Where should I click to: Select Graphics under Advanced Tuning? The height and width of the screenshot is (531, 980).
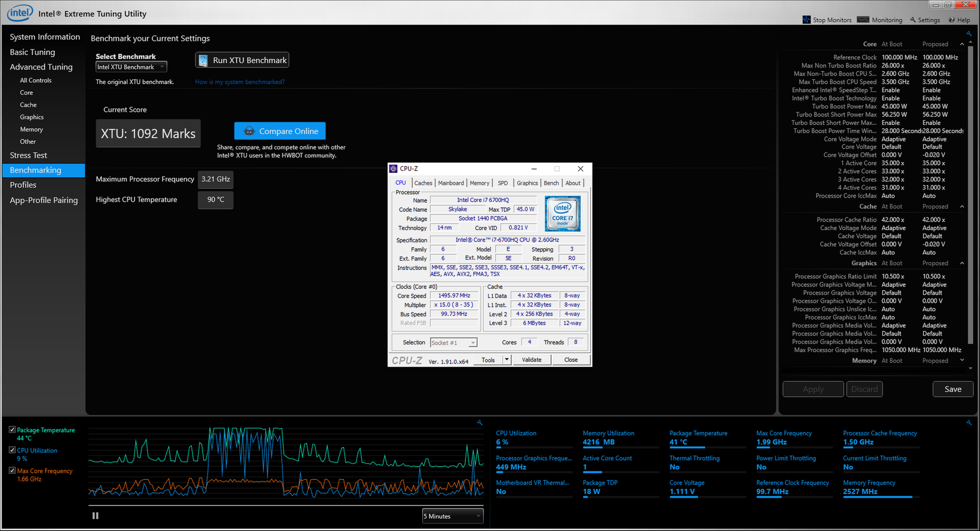tap(32, 117)
